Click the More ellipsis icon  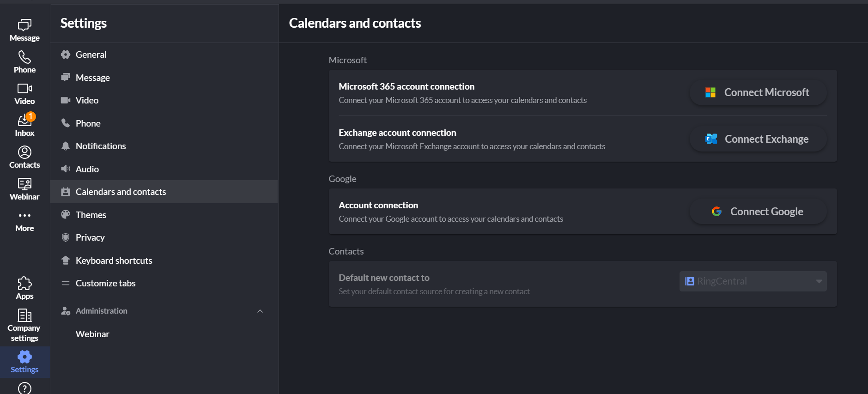tap(24, 216)
